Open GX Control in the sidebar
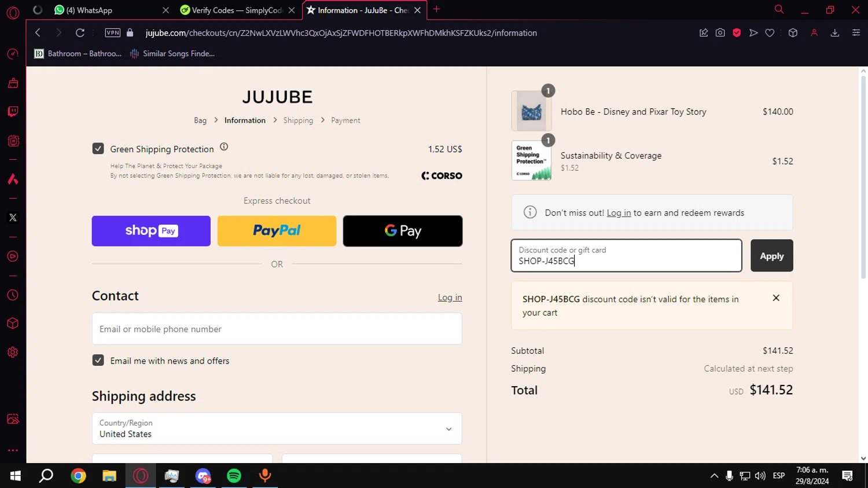The height and width of the screenshot is (488, 868). point(13,54)
